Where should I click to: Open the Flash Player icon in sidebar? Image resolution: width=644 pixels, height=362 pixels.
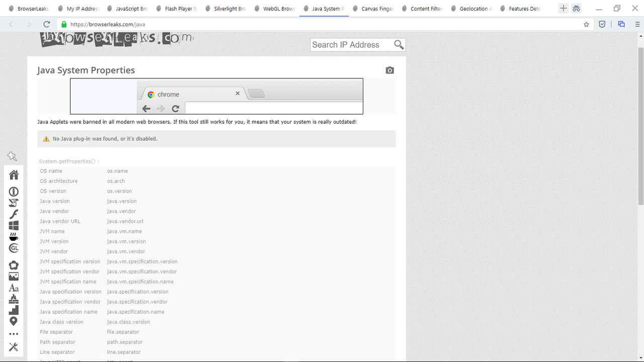point(14,214)
